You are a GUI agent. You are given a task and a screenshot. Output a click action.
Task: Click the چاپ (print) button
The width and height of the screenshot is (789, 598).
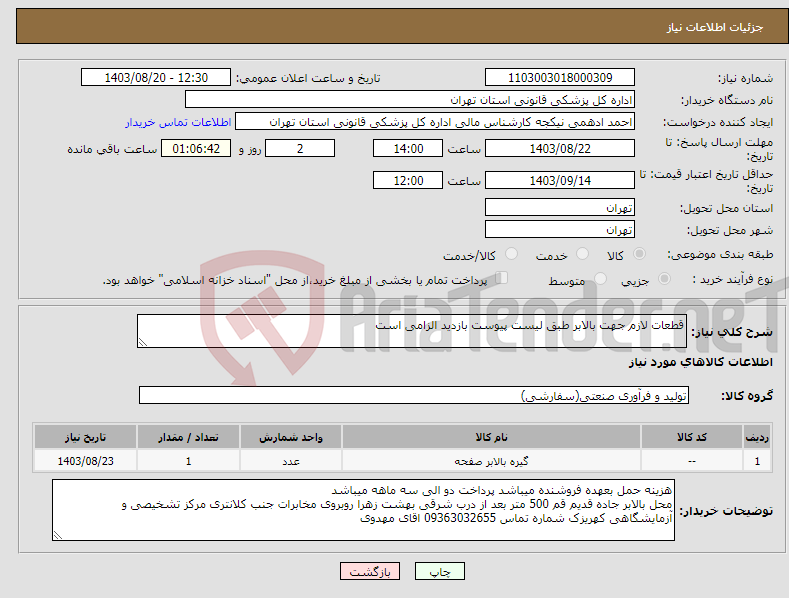(439, 571)
